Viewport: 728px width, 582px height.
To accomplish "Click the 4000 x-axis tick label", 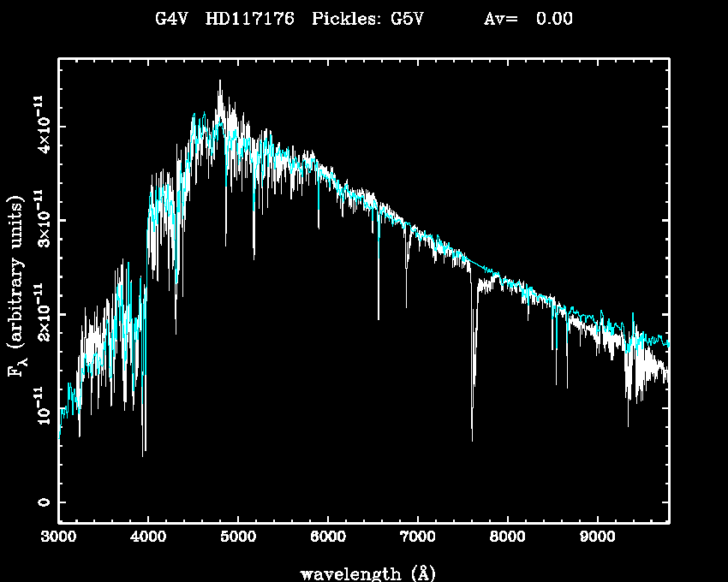I will [148, 538].
